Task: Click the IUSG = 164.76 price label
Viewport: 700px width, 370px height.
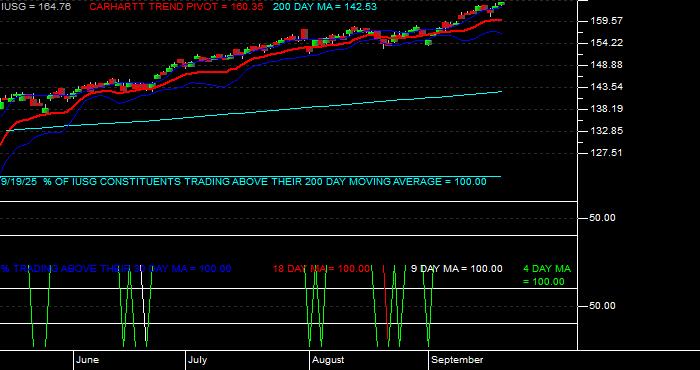Action: pos(36,7)
